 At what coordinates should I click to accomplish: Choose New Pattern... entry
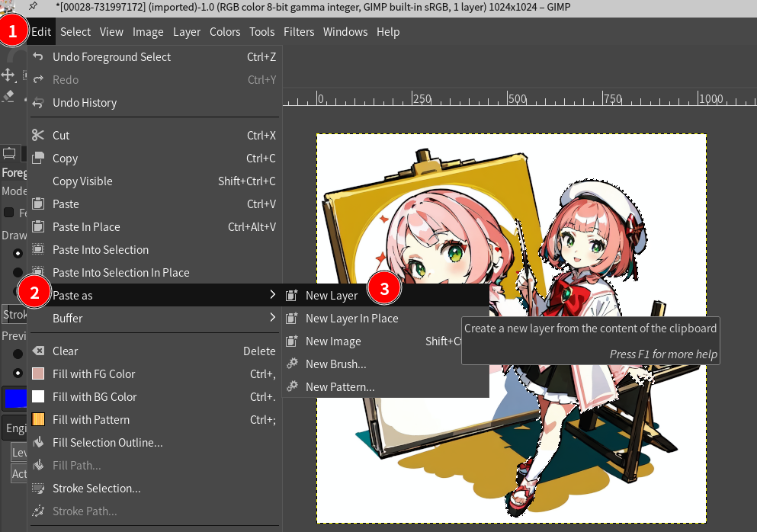(x=385, y=386)
